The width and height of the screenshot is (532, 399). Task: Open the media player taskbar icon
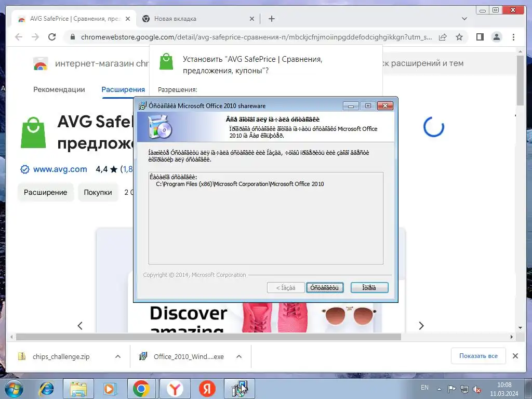point(110,389)
